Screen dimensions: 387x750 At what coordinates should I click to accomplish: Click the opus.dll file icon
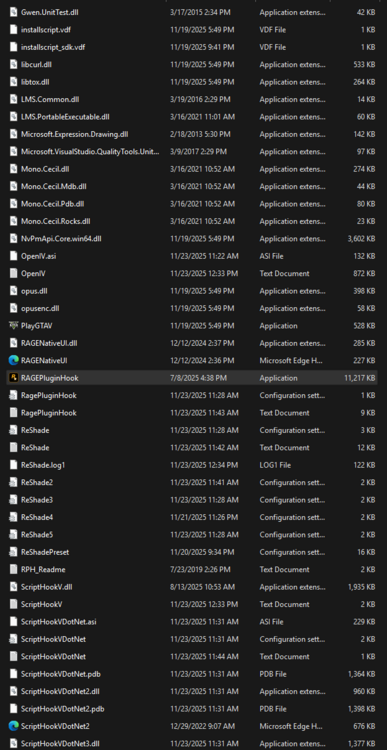click(x=13, y=291)
